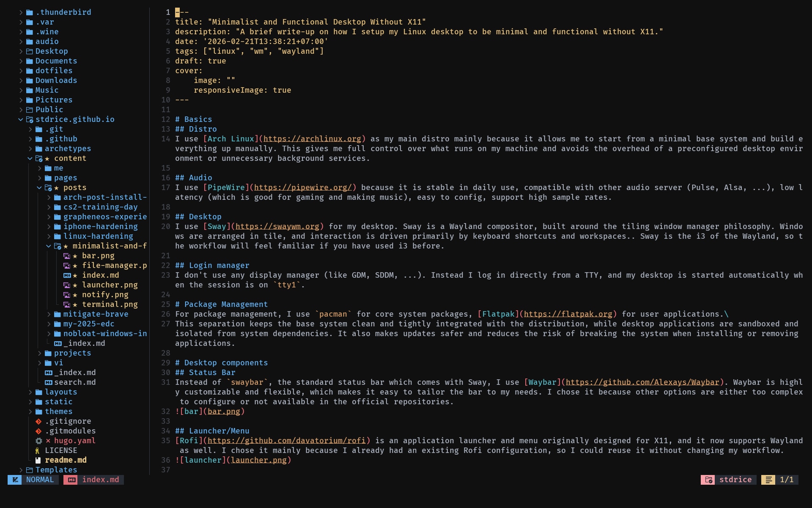Image resolution: width=812 pixels, height=508 pixels.
Task: Click the markdown icon beside search.md
Action: point(48,382)
